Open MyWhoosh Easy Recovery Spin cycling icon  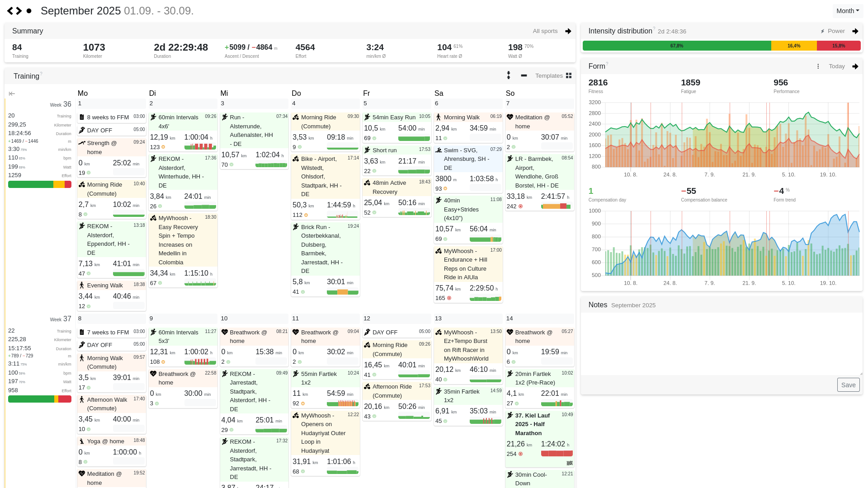tap(153, 218)
